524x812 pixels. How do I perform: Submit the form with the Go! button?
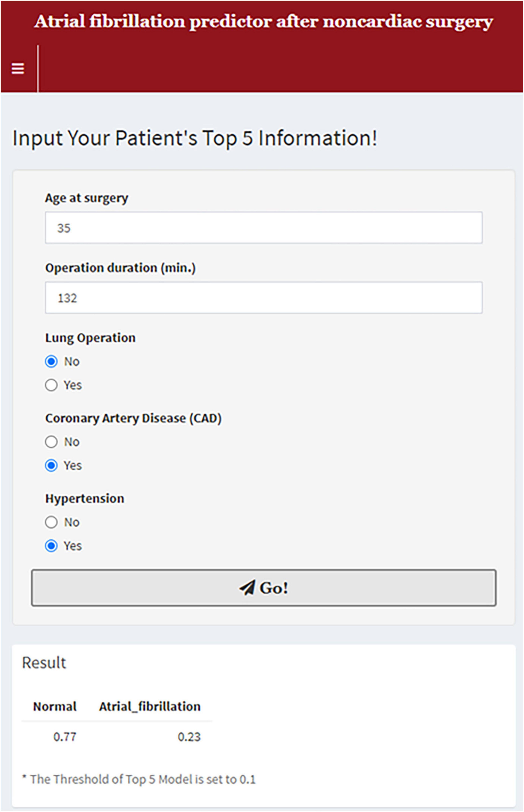pos(264,588)
